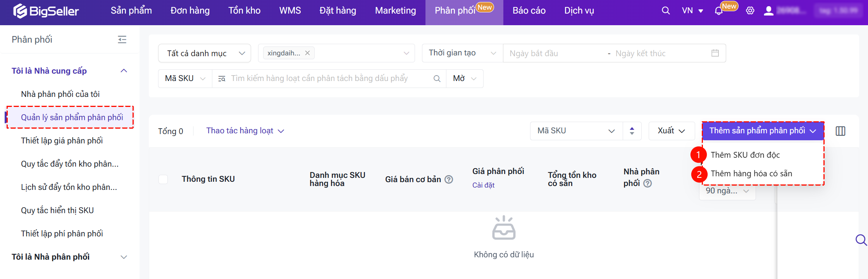
Task: Click the search magnifier icon in top bar
Action: coord(665,11)
